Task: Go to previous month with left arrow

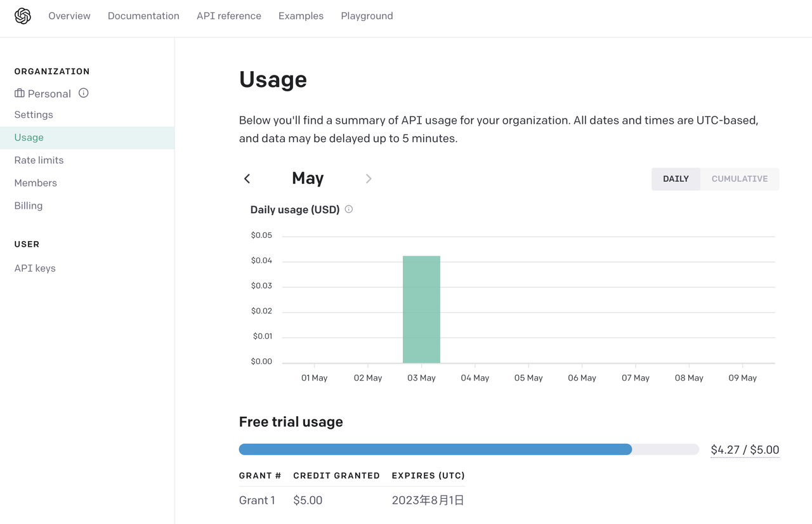Action: (x=247, y=179)
